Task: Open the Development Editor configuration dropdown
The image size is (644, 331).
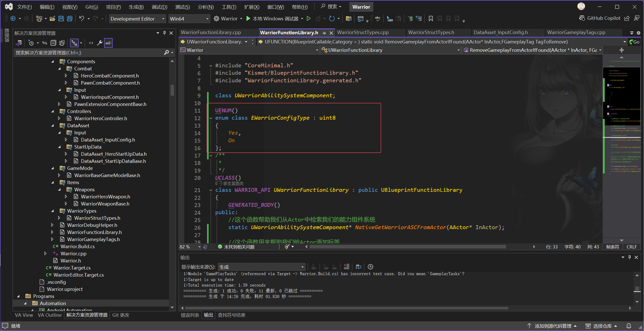Action: [x=138, y=19]
